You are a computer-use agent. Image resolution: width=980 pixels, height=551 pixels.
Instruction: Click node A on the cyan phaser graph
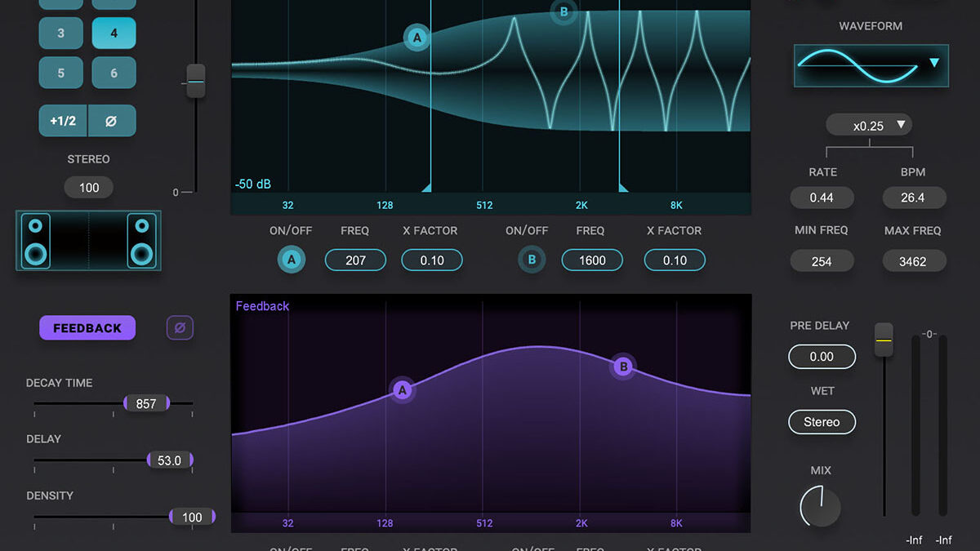point(417,38)
